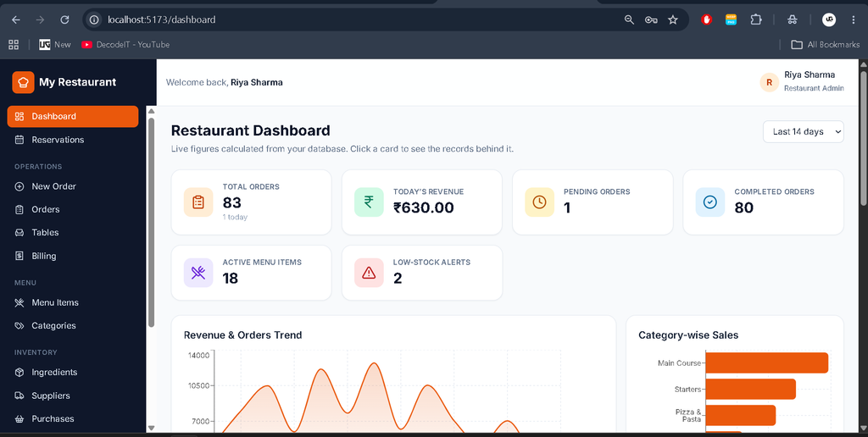
Task: Click the Suppliers truck icon
Action: 19,396
